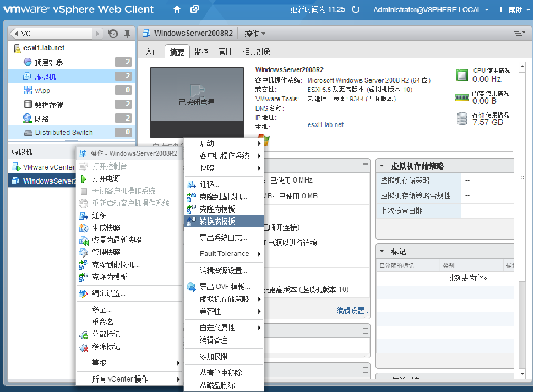Open the navigator history icon
The image size is (534, 392).
point(113,34)
